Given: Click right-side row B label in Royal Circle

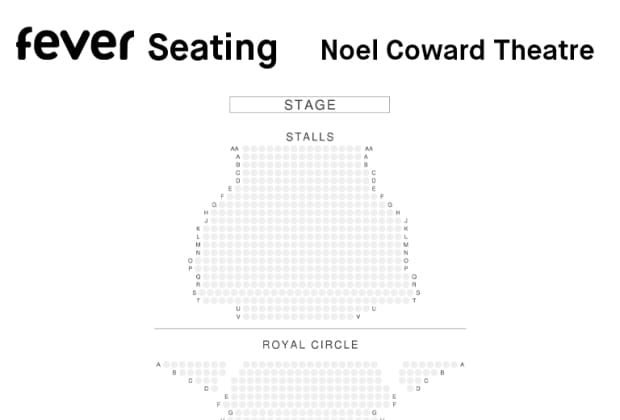Looking at the screenshot, I should pos(442,373).
